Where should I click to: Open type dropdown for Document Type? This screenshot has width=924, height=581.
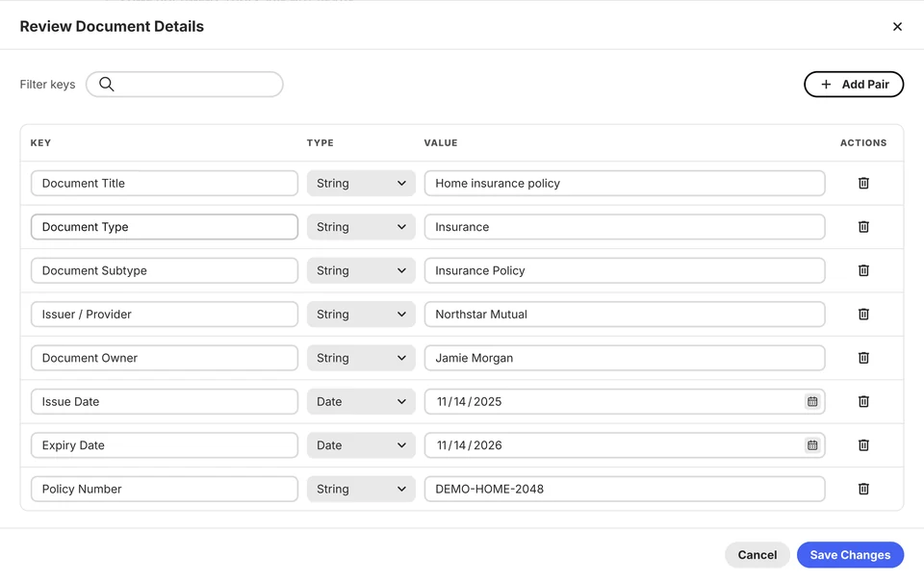(x=361, y=227)
